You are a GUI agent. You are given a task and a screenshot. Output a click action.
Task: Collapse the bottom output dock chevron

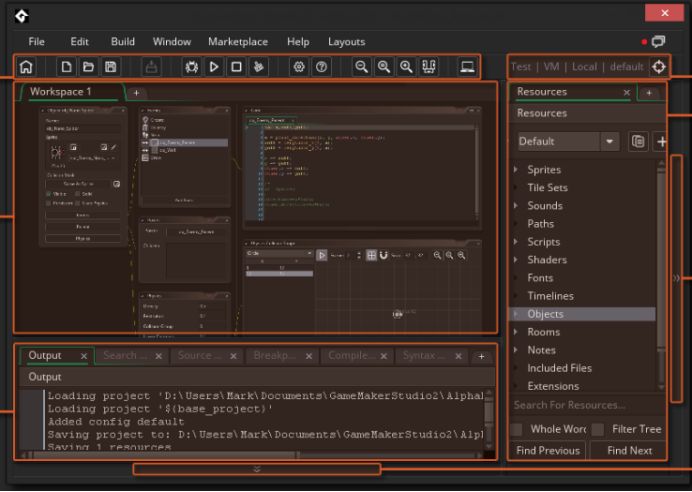coord(257,468)
